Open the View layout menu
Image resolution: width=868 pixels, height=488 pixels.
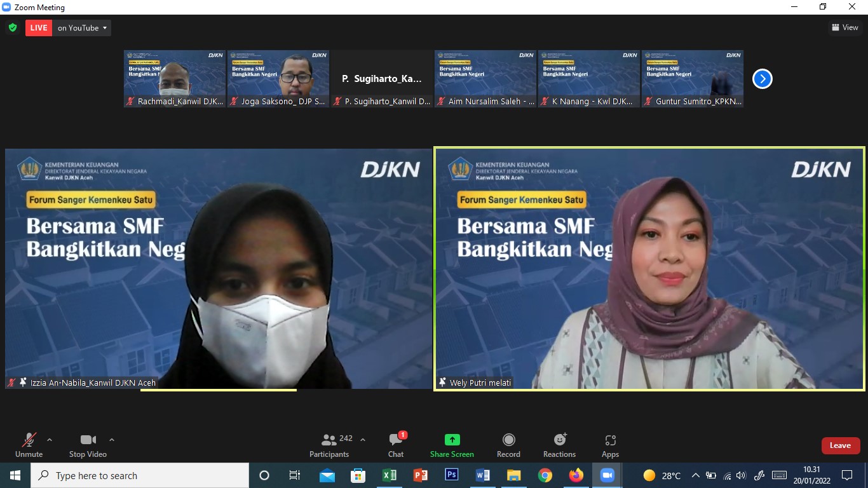[845, 27]
